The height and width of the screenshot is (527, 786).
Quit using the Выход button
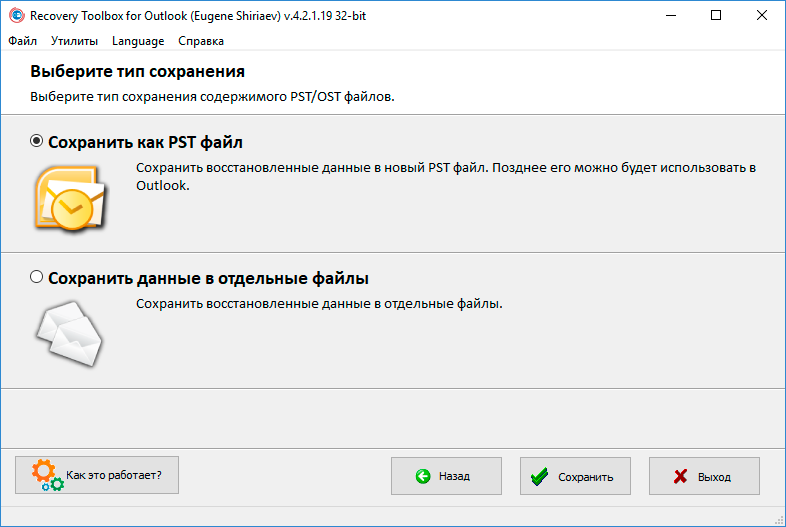click(704, 476)
